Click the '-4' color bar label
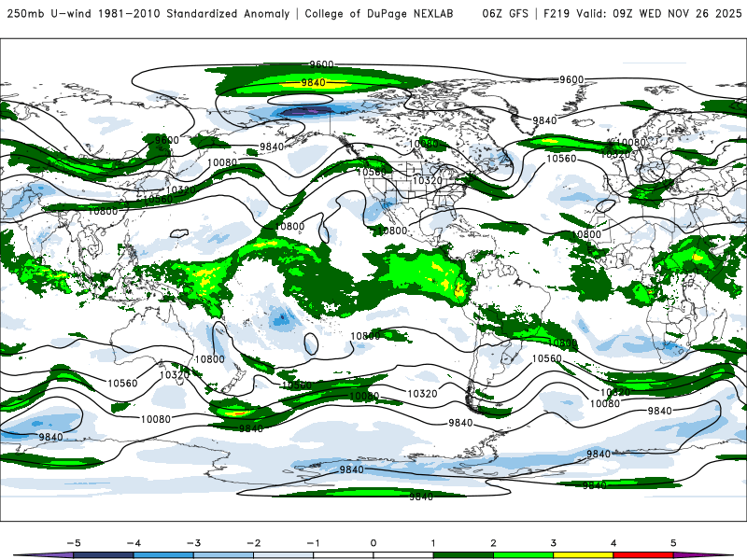 click(134, 543)
